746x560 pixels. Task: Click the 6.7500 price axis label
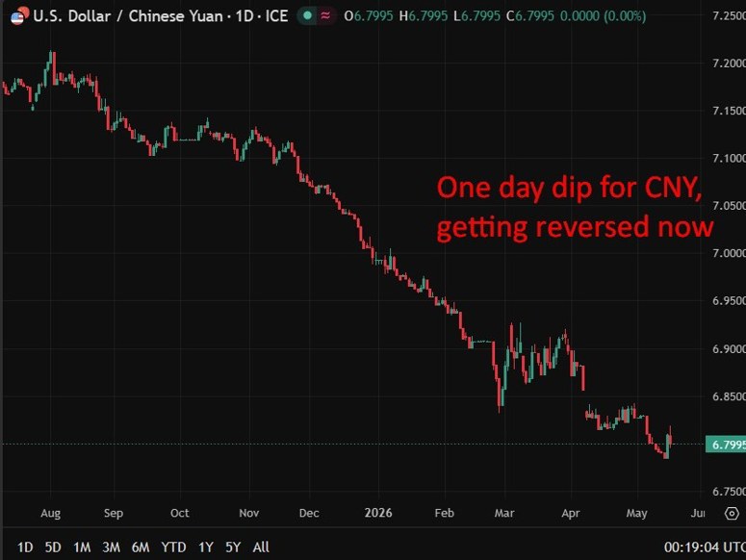[729, 492]
